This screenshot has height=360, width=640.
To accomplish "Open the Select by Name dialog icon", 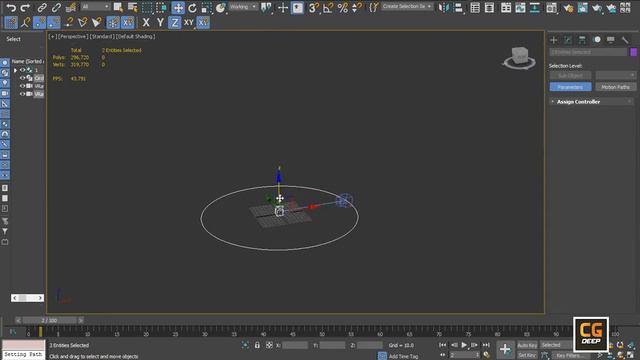I will 133,7.
